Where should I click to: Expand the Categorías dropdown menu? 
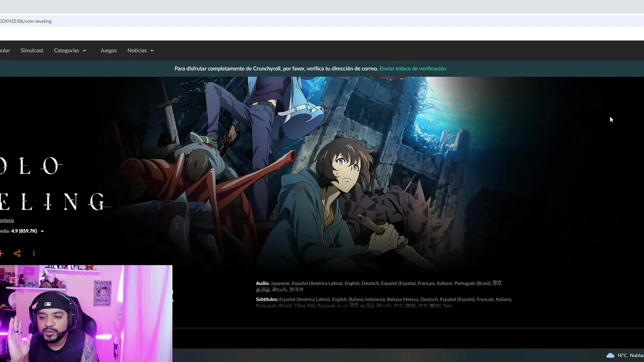(x=70, y=50)
